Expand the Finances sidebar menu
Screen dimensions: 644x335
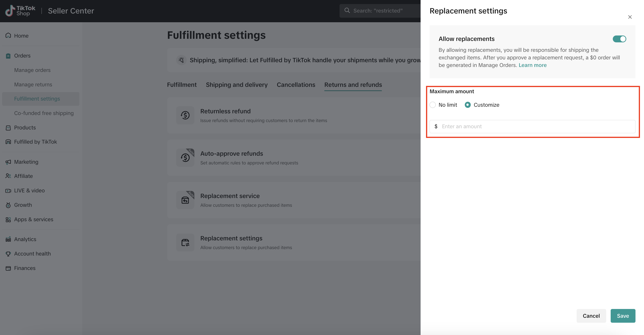(25, 268)
